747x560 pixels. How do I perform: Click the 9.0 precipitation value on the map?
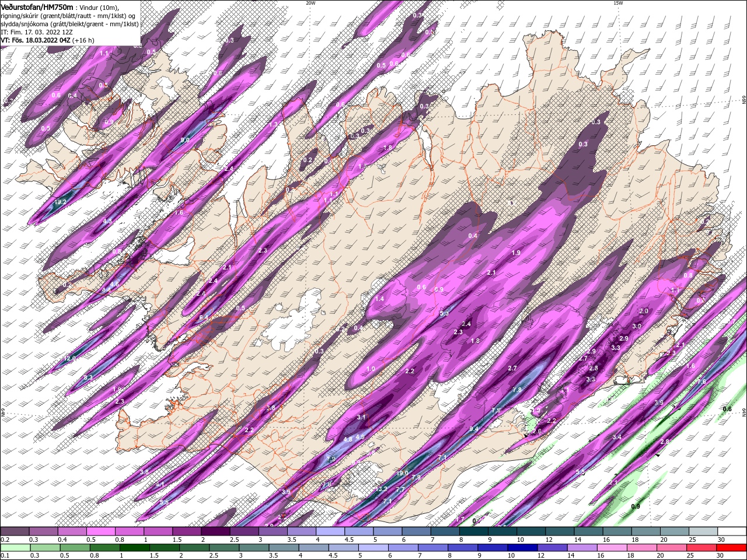click(x=185, y=140)
